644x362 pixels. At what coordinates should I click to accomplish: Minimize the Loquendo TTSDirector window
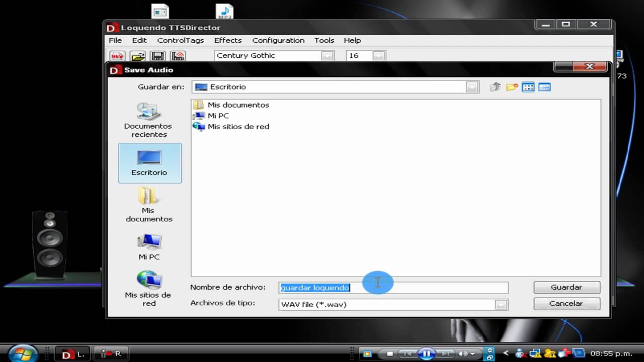546,24
